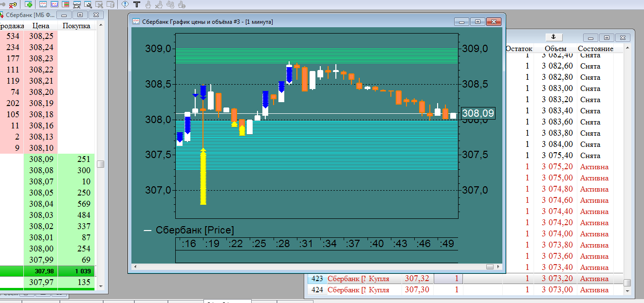Click the greyed copy table toolbar icon
644x303 pixels.
click(x=110, y=4)
